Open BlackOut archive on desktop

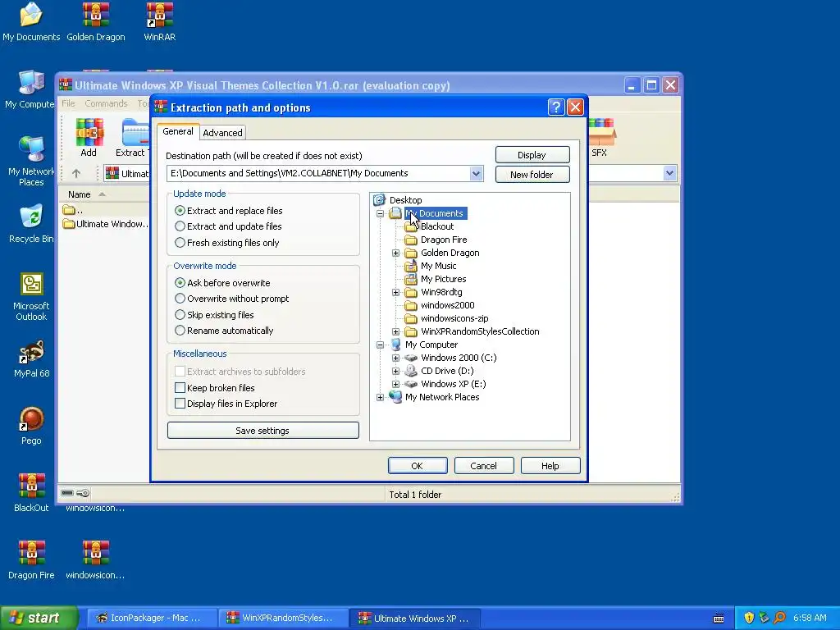click(x=31, y=493)
